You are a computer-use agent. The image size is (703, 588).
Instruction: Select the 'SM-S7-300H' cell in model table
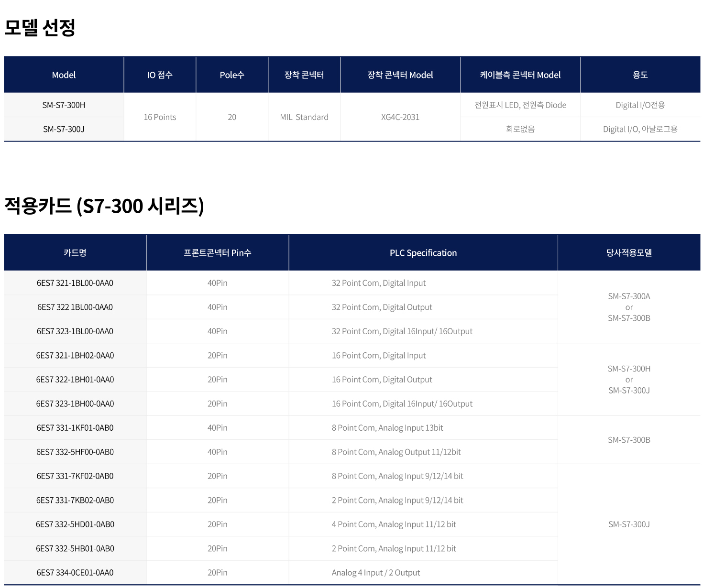[64, 105]
